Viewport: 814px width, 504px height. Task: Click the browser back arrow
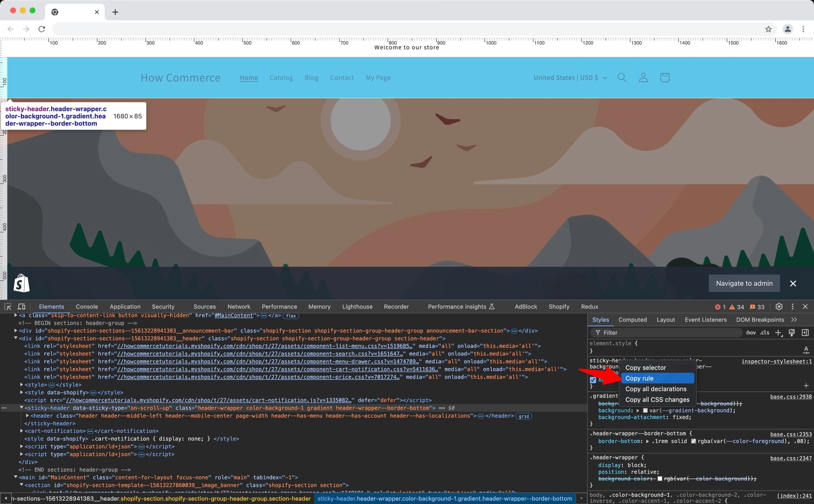pyautogui.click(x=11, y=29)
